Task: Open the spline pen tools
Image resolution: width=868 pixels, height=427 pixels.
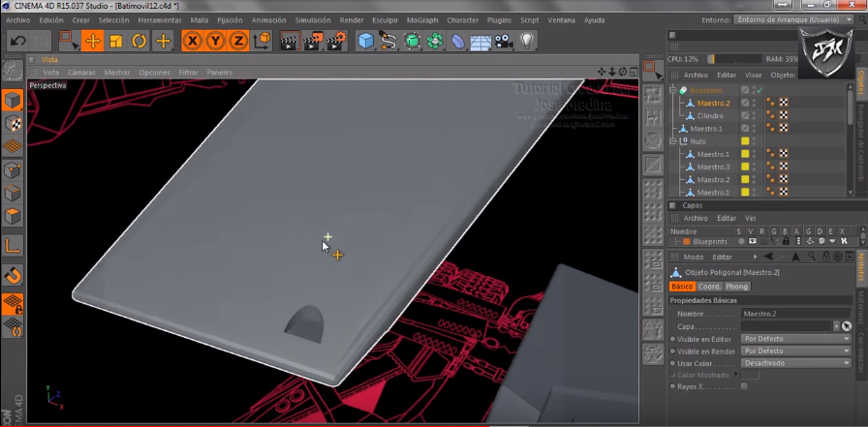Action: click(x=388, y=41)
